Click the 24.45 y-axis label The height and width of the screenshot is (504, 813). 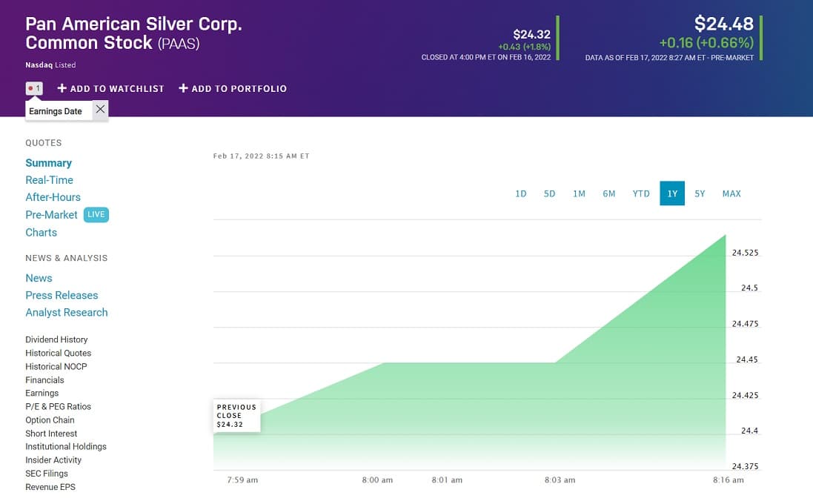[x=747, y=359]
